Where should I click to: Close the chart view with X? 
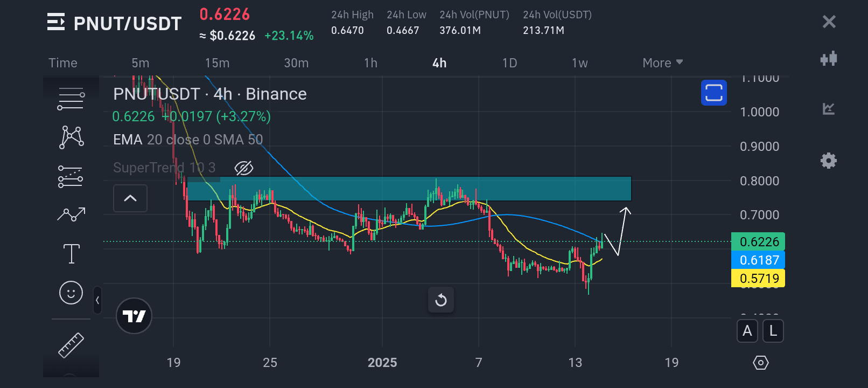[x=829, y=22]
